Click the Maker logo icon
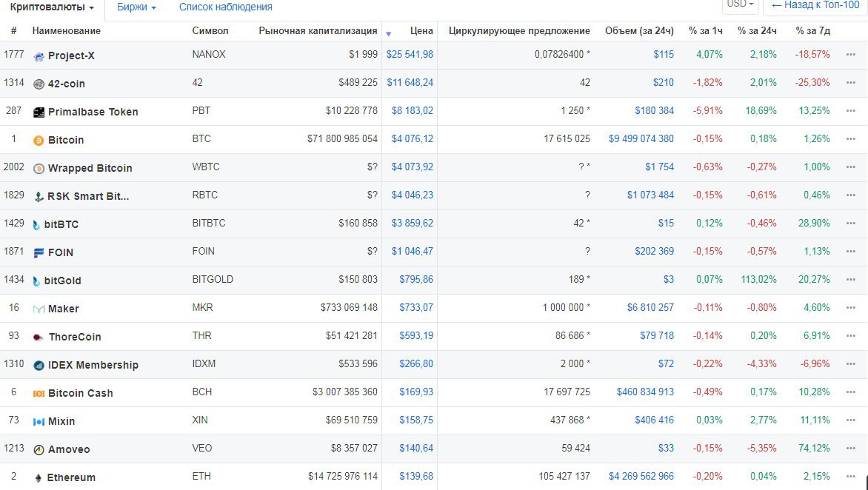The height and width of the screenshot is (490, 868). click(39, 309)
